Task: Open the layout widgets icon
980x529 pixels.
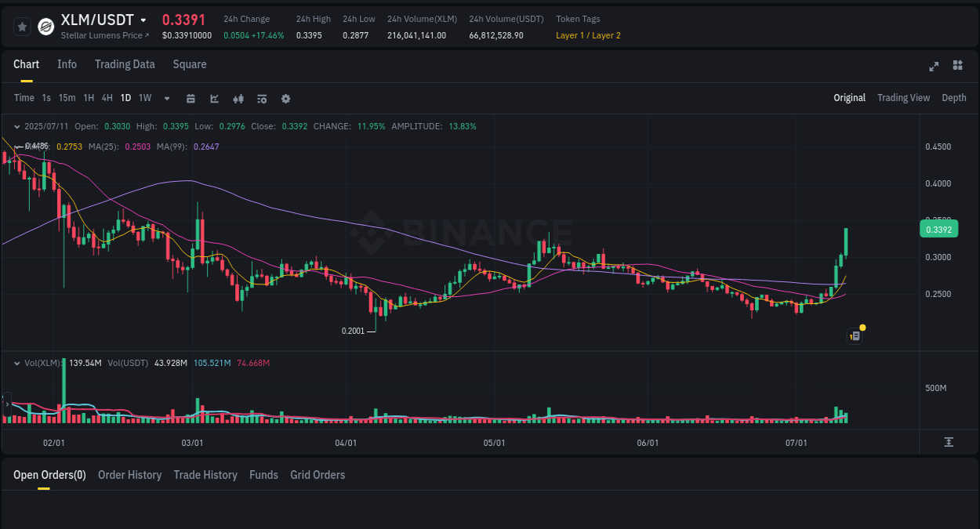Action: click(x=957, y=67)
